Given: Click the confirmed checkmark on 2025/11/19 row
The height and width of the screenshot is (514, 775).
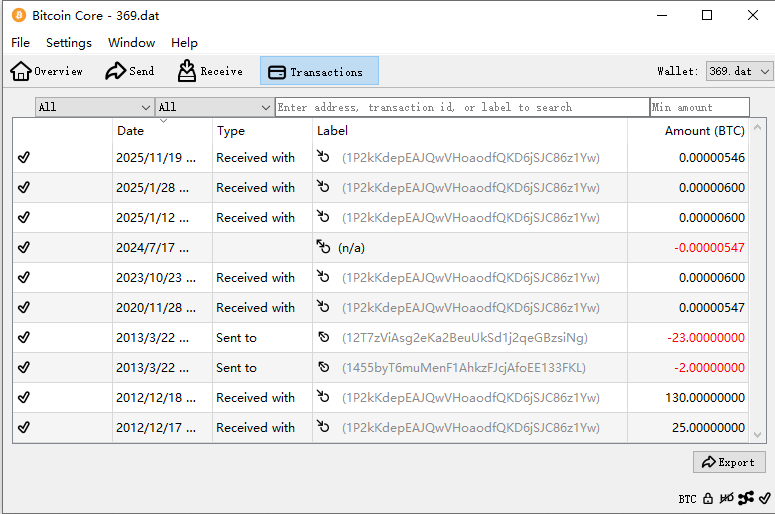Looking at the screenshot, I should tap(24, 157).
